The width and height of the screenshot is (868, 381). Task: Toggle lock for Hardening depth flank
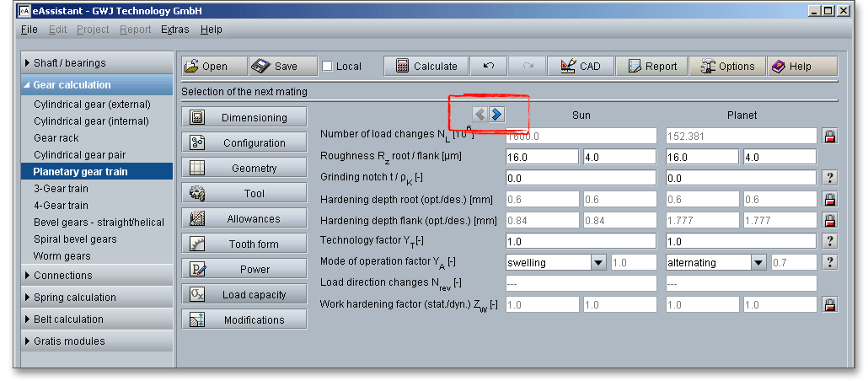tap(829, 220)
